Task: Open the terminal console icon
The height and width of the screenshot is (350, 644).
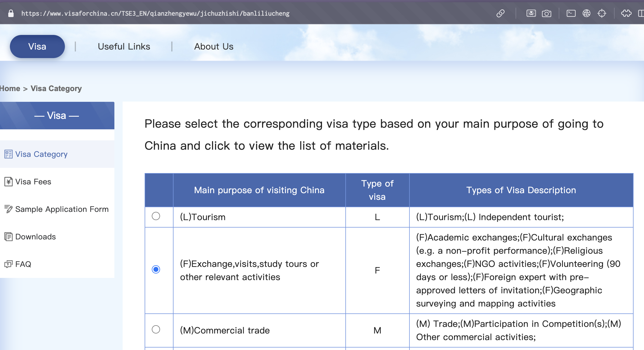Action: [x=571, y=13]
